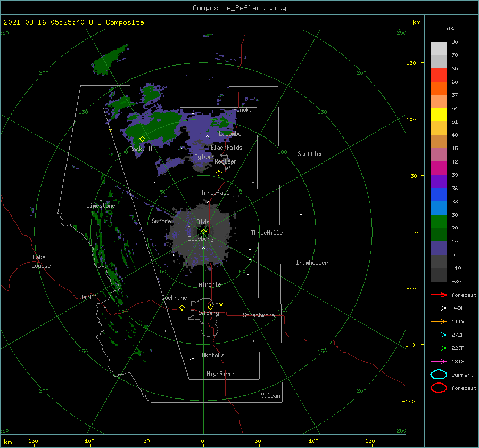Click the ThreeHills label
479x448 pixels.
click(267, 233)
